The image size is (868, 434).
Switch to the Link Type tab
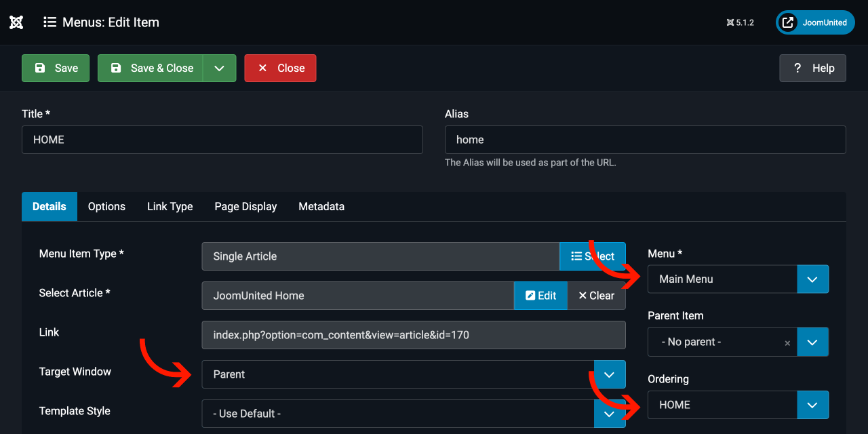pyautogui.click(x=170, y=206)
